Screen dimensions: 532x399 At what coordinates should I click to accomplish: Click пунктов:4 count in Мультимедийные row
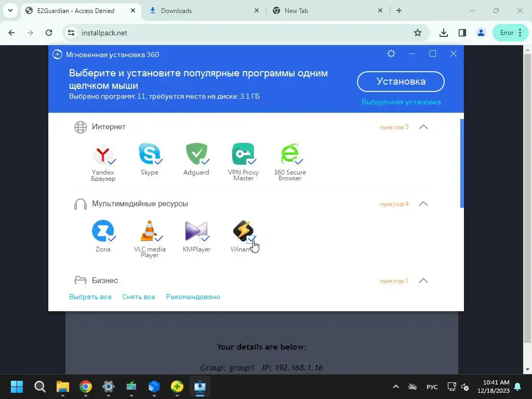(x=394, y=204)
